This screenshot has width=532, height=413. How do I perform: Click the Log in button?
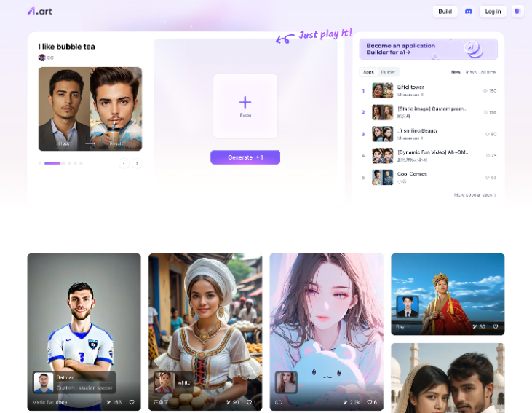[493, 12]
